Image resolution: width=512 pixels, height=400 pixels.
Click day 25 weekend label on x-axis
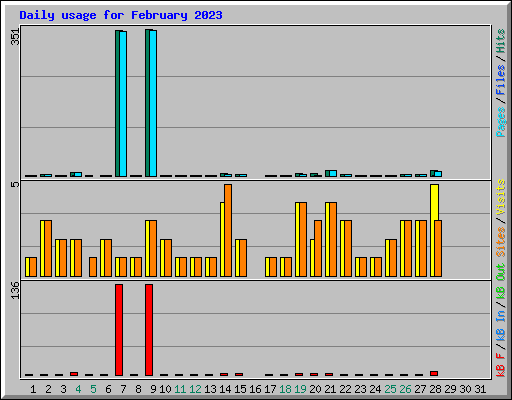coord(390,389)
